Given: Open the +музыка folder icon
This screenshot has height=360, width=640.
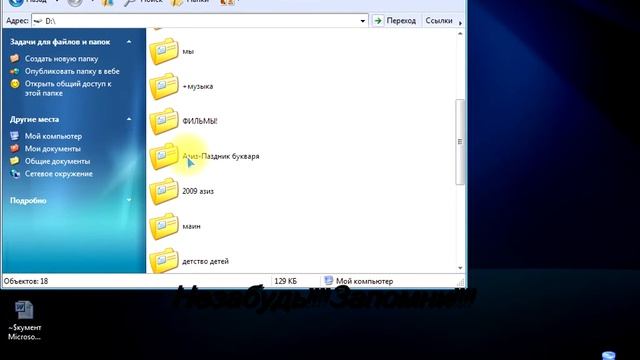Looking at the screenshot, I should 164,86.
